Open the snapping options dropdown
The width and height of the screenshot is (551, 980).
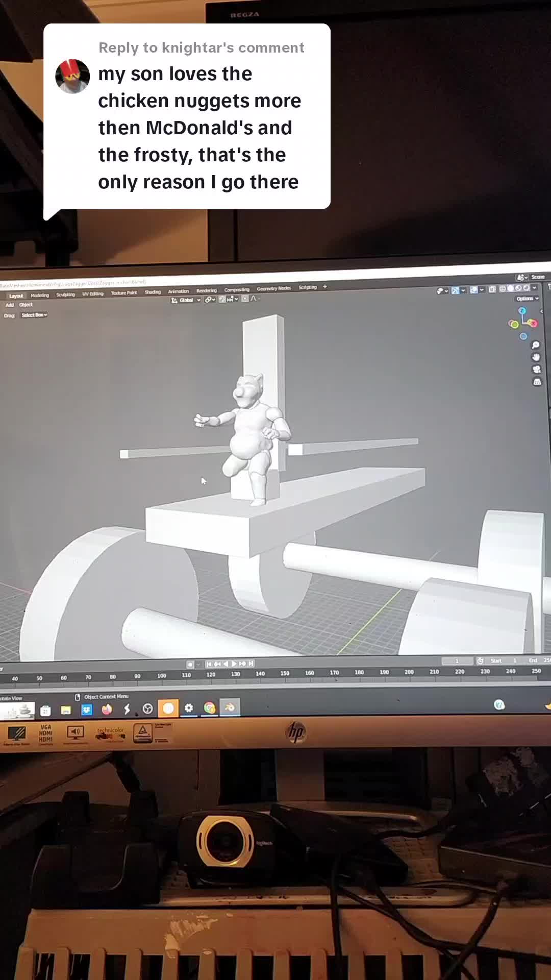click(233, 299)
